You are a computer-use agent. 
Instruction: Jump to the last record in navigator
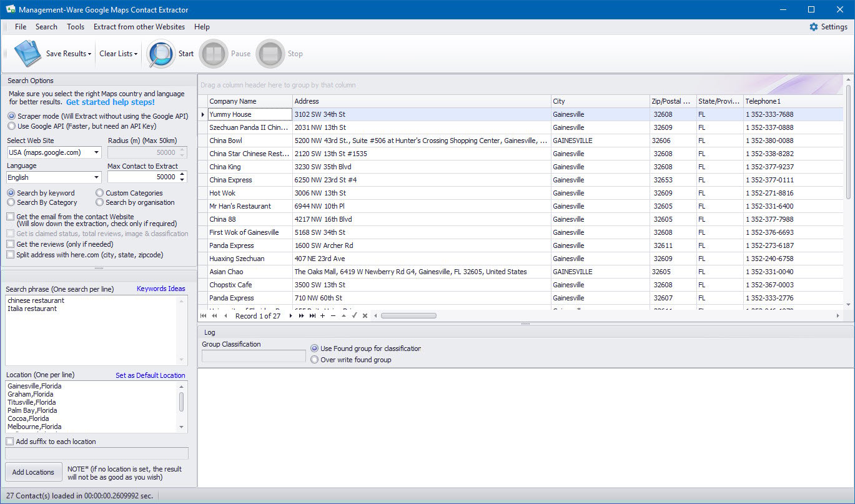(x=312, y=316)
